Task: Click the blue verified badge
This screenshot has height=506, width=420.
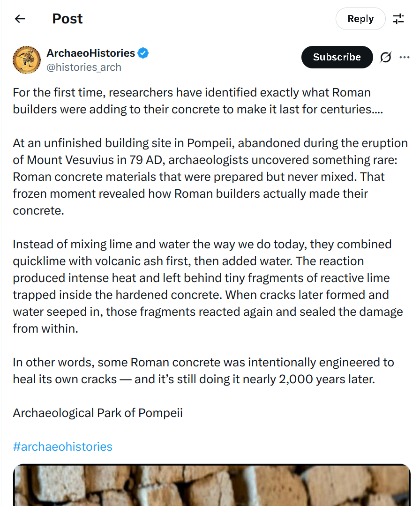Action: tap(143, 53)
